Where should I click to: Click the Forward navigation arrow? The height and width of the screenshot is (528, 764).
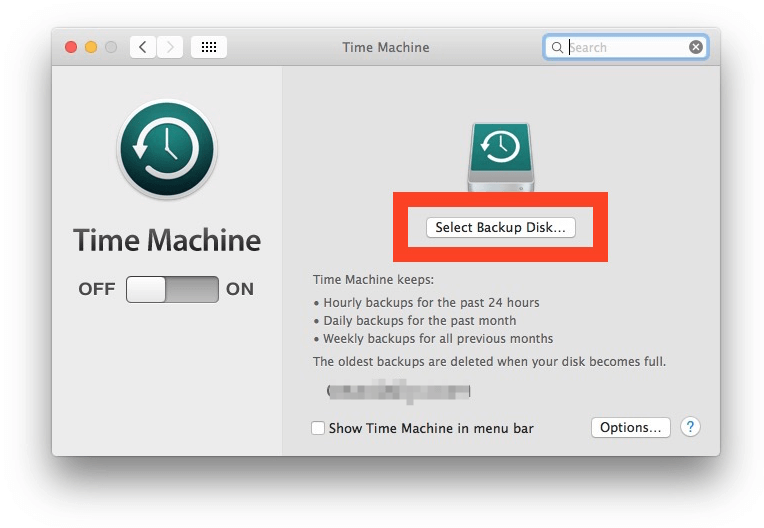coord(170,47)
